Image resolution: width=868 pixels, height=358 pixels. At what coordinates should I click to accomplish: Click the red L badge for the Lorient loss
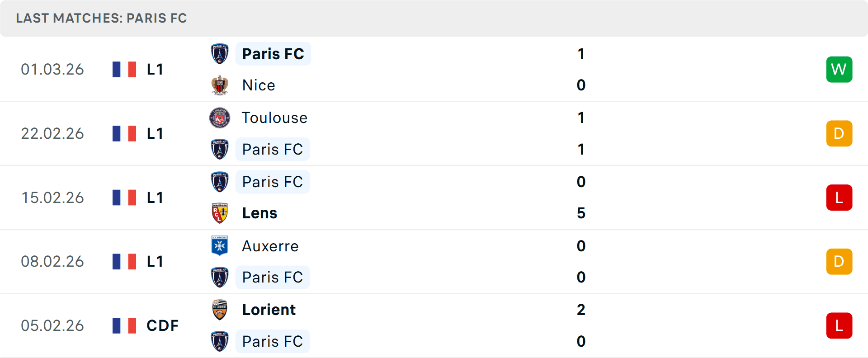point(839,325)
